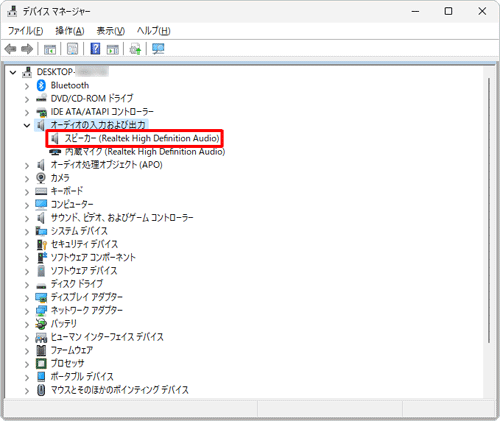The width and height of the screenshot is (500, 421).
Task: Click the vertical scrollbar of the device tree
Action: pyautogui.click(x=489, y=210)
